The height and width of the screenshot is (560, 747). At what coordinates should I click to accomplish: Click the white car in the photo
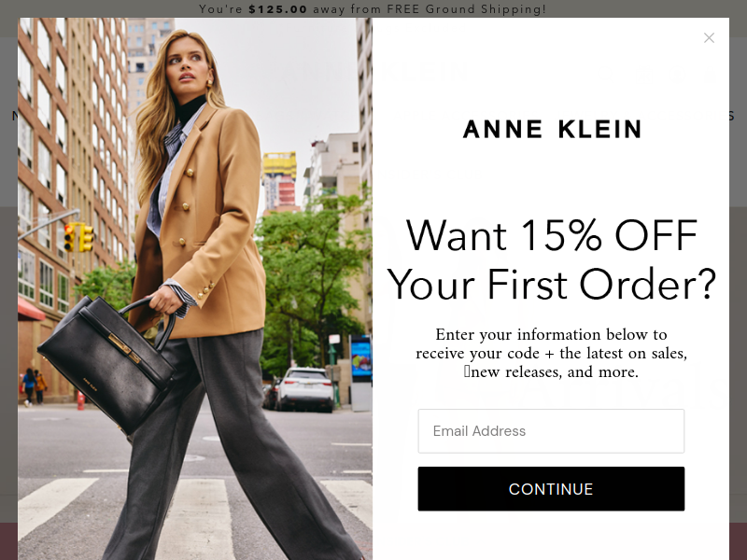click(305, 388)
